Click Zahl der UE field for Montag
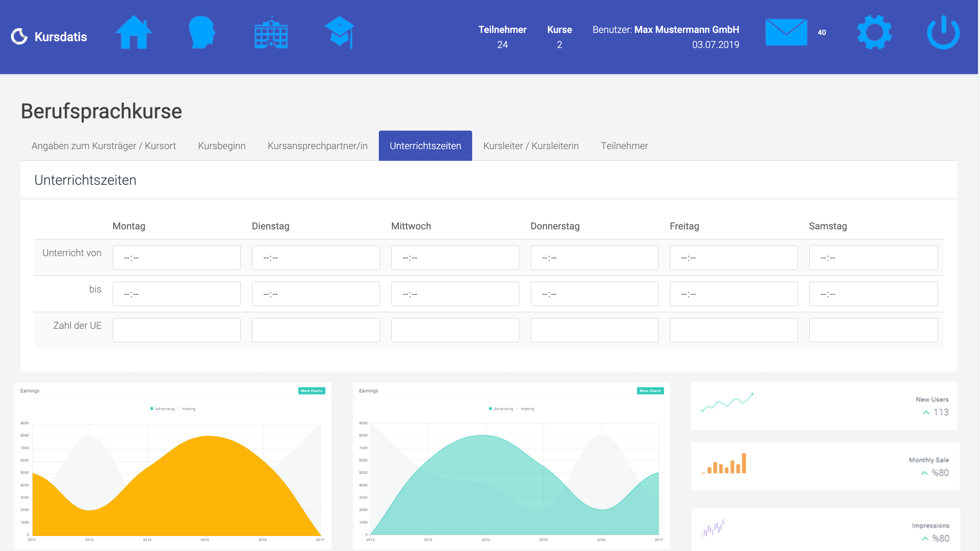 coord(176,330)
